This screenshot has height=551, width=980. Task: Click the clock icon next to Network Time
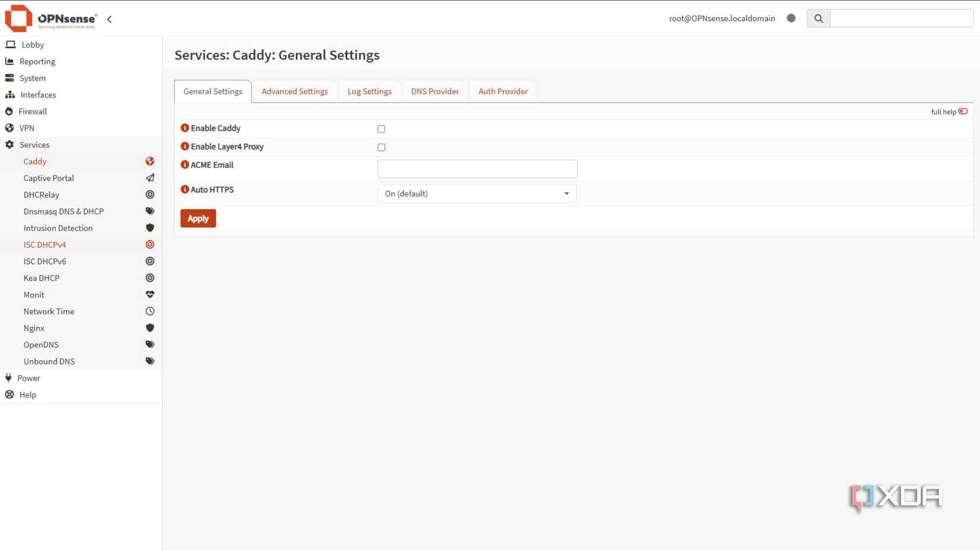pyautogui.click(x=150, y=311)
